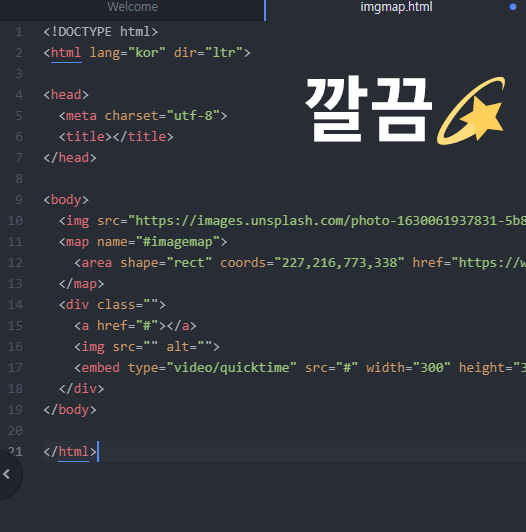Click charset="utf-8" on the meta line
526x532 pixels.
coord(162,116)
